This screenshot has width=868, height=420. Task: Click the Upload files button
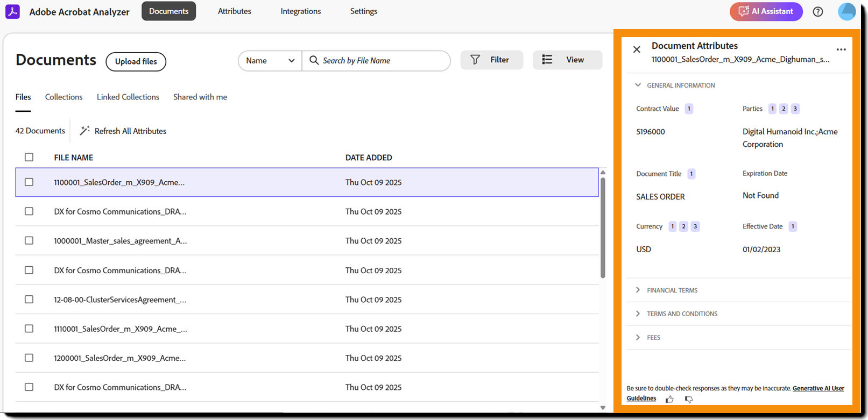pyautogui.click(x=136, y=61)
